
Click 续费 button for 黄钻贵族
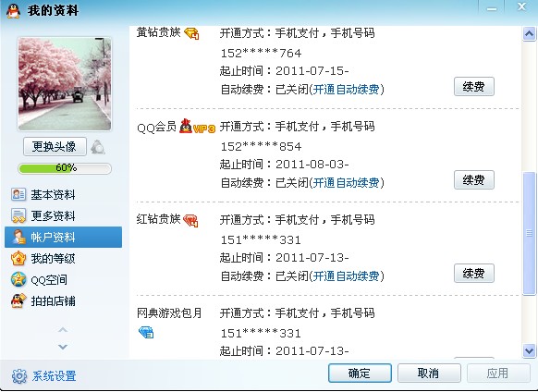point(474,87)
